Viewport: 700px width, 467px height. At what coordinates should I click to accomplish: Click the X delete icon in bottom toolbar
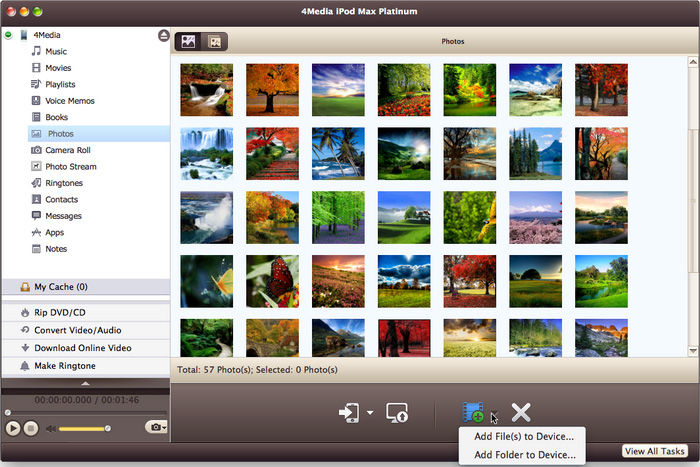tap(520, 412)
